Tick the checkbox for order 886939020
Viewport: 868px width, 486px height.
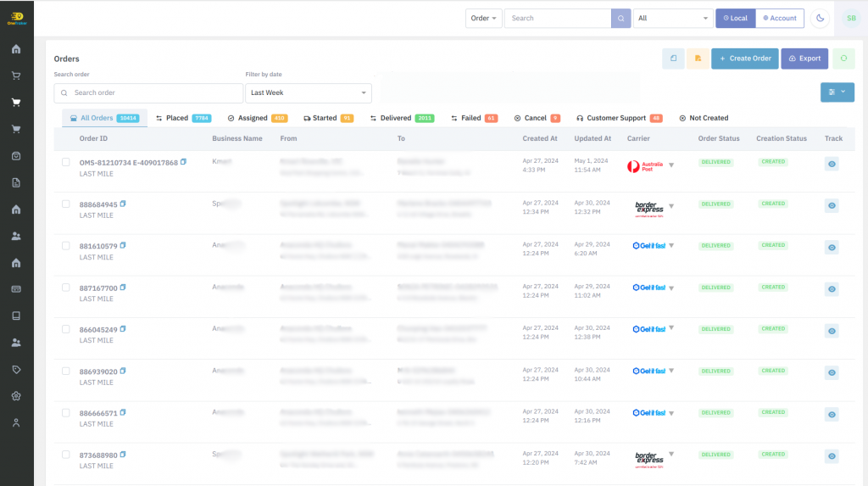66,371
